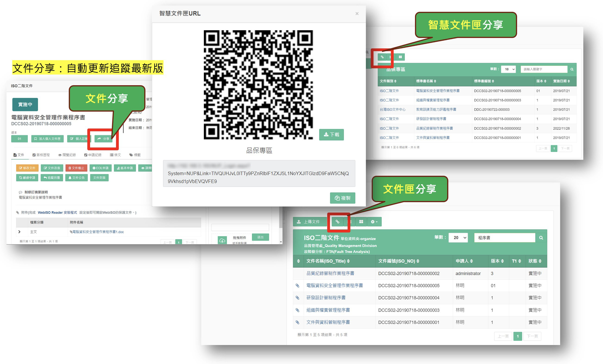Click 台灣ISO文件中心 category link

pyautogui.click(x=392, y=110)
